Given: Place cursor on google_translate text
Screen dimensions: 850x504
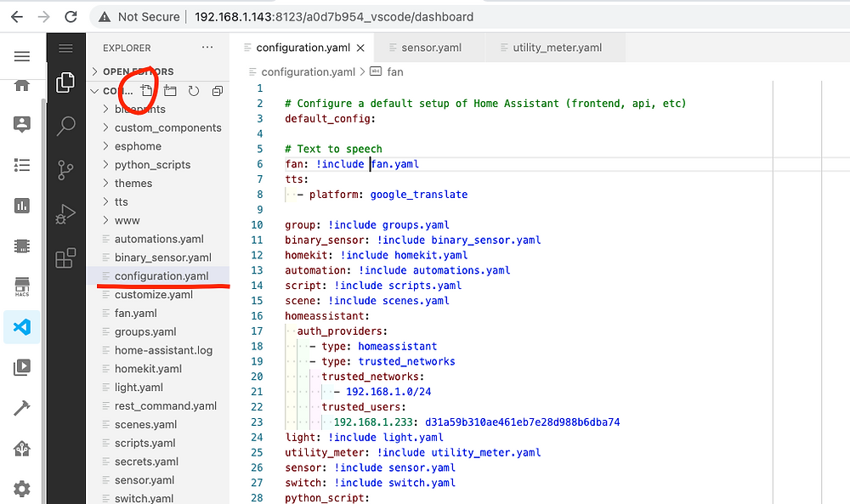Looking at the screenshot, I should [x=418, y=195].
